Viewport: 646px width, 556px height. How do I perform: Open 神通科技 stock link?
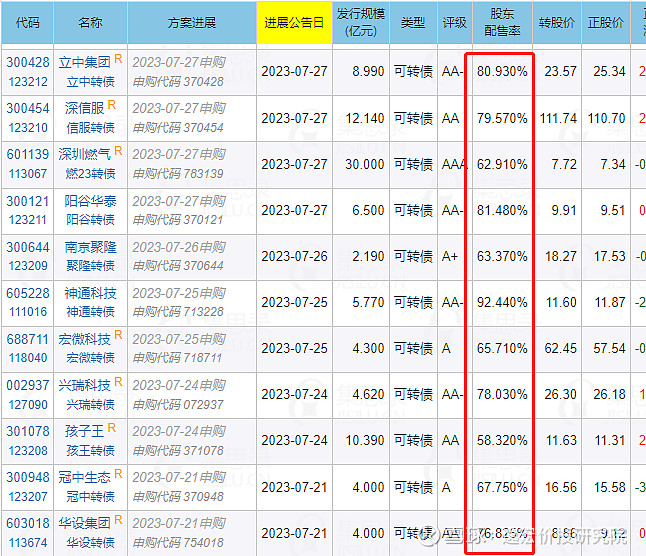pyautogui.click(x=90, y=293)
